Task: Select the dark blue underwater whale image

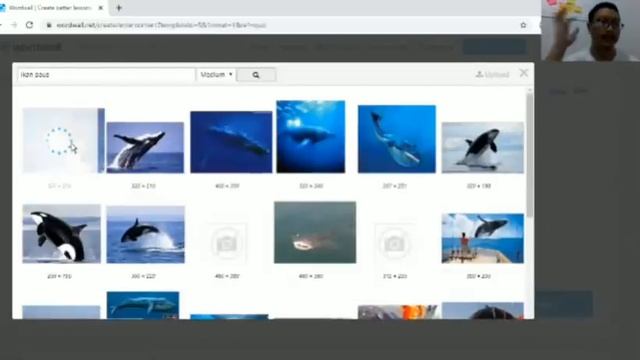Action: tap(231, 142)
